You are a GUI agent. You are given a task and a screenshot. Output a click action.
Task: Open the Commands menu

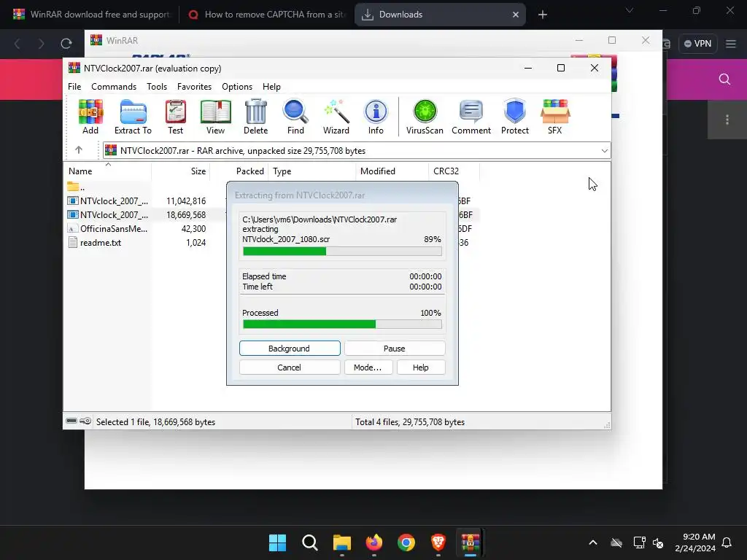(x=114, y=87)
